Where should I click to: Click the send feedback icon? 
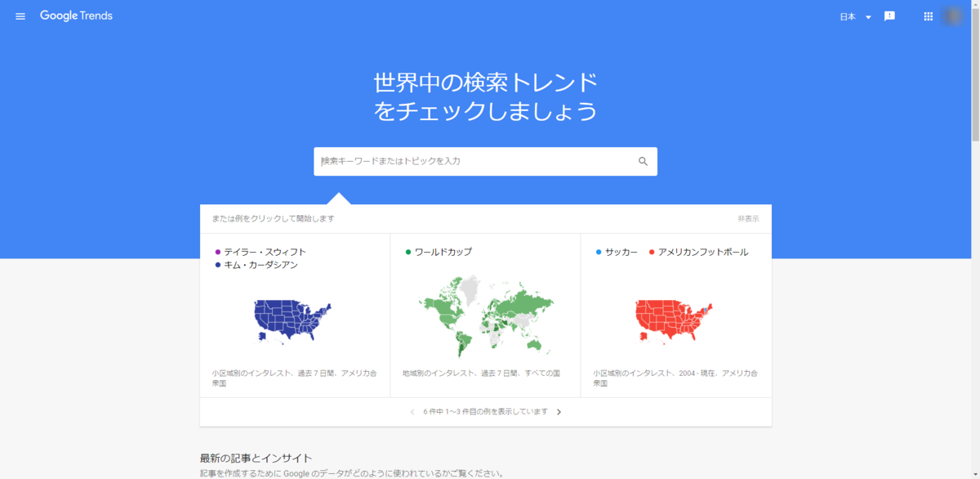click(x=890, y=16)
